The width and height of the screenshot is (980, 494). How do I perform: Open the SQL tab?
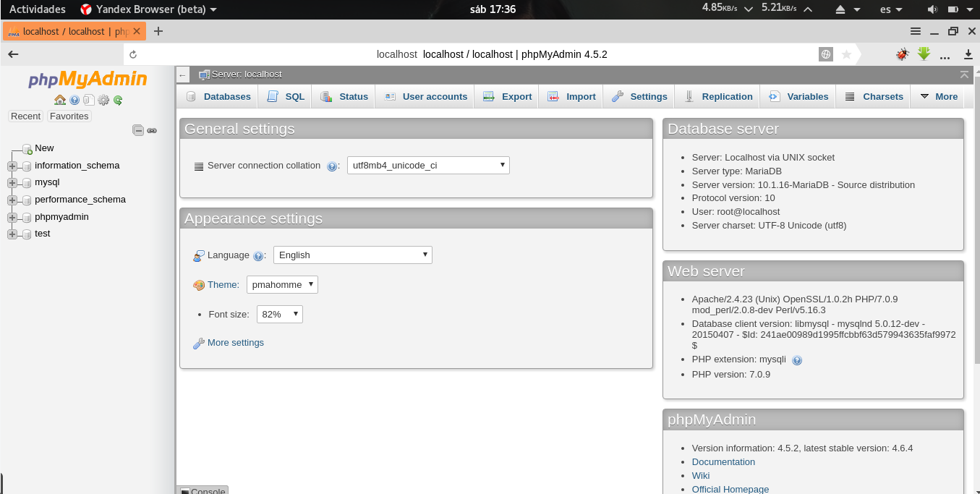pyautogui.click(x=286, y=97)
